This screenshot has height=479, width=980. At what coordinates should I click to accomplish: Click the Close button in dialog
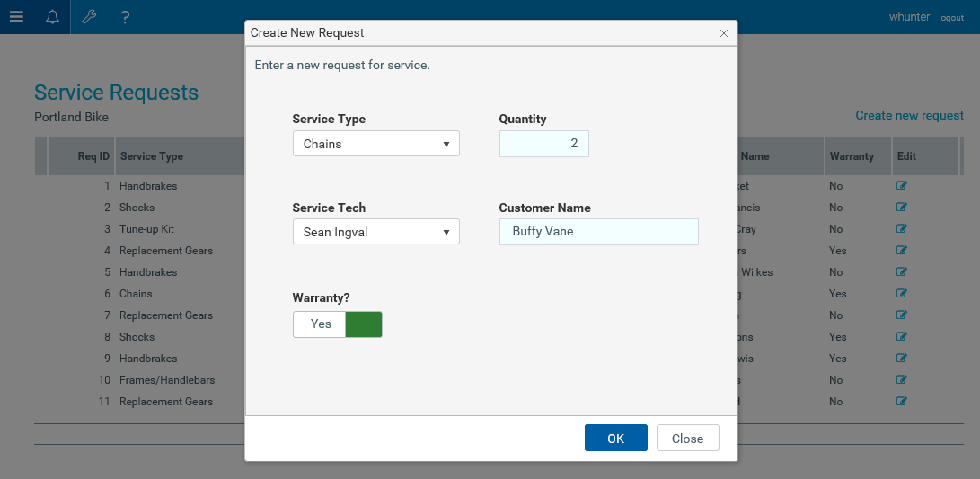pos(687,439)
